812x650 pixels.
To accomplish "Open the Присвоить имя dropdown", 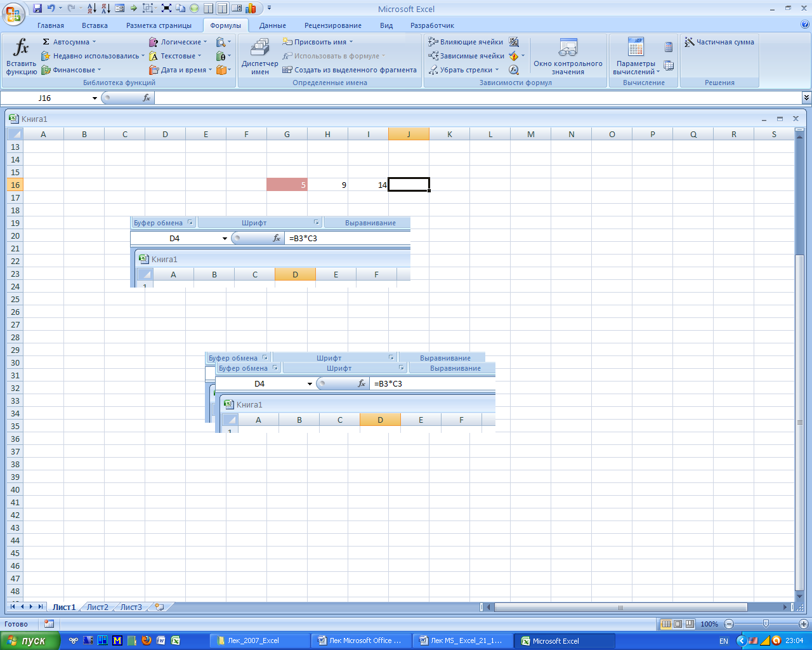I will click(x=318, y=42).
